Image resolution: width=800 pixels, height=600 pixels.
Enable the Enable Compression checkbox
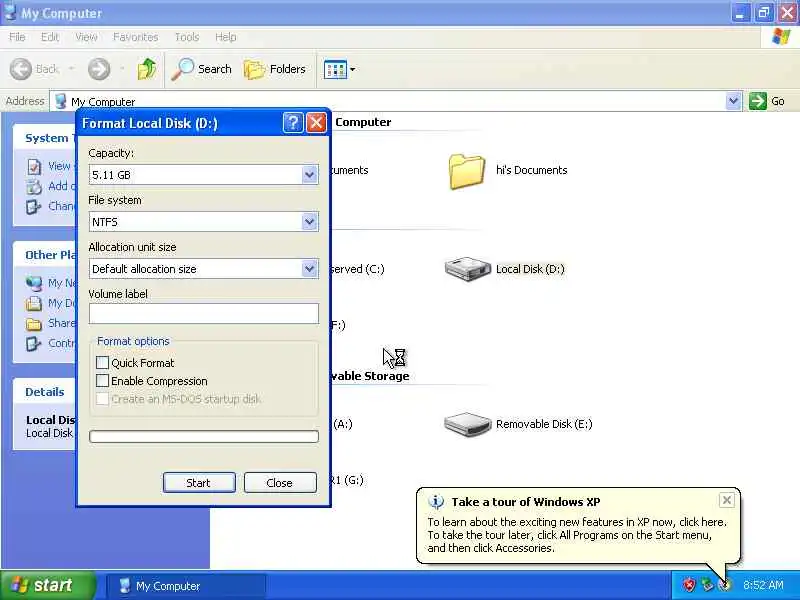[x=102, y=381]
